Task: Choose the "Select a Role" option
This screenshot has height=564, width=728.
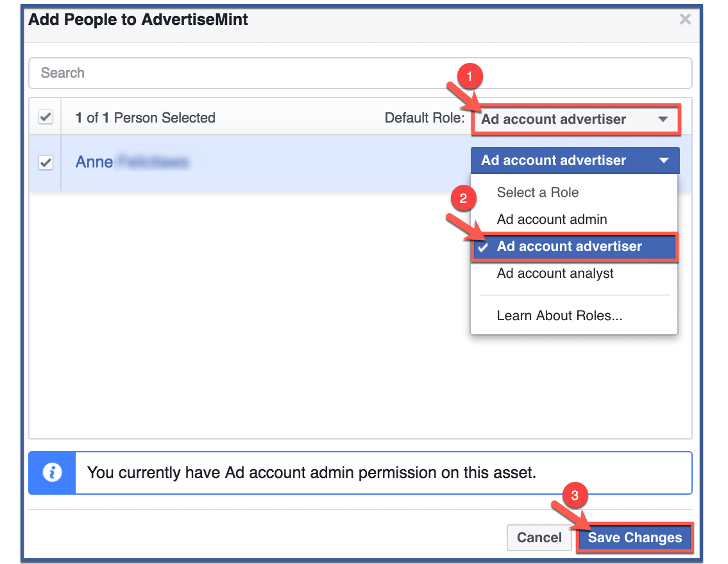Action: (x=538, y=192)
